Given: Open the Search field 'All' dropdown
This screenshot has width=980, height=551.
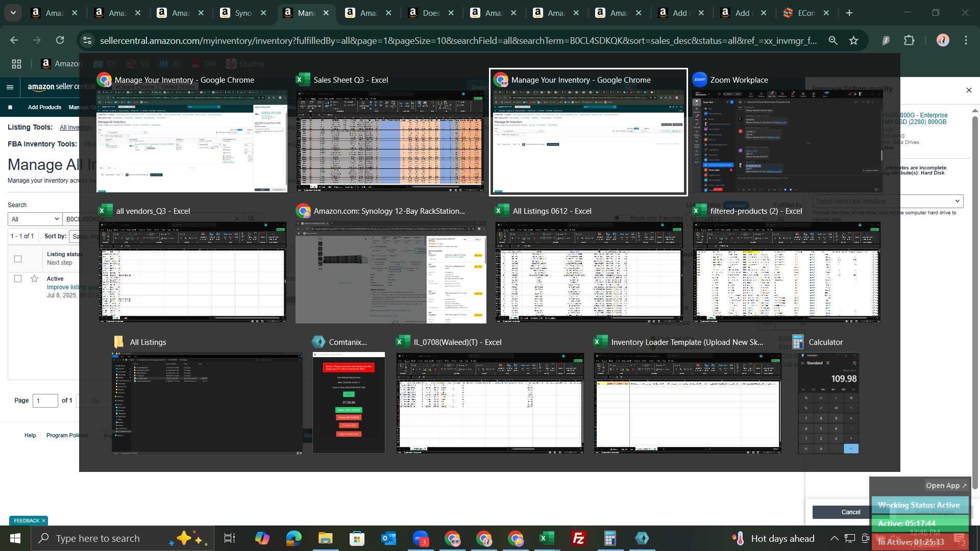Looking at the screenshot, I should (35, 219).
